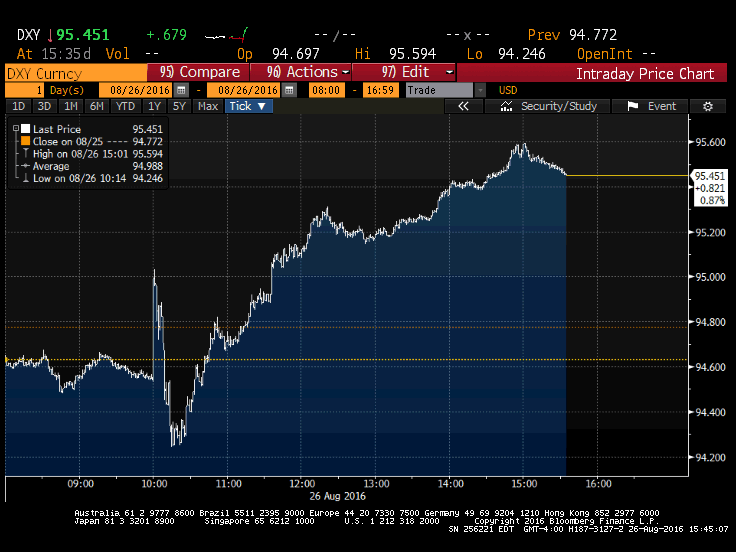
Task: Switch to the YTD period tab
Action: 125,106
